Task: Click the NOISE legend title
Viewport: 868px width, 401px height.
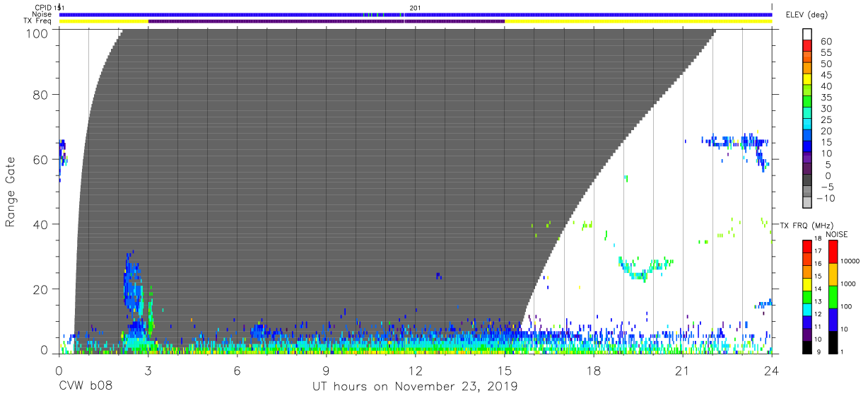Action: [x=837, y=234]
